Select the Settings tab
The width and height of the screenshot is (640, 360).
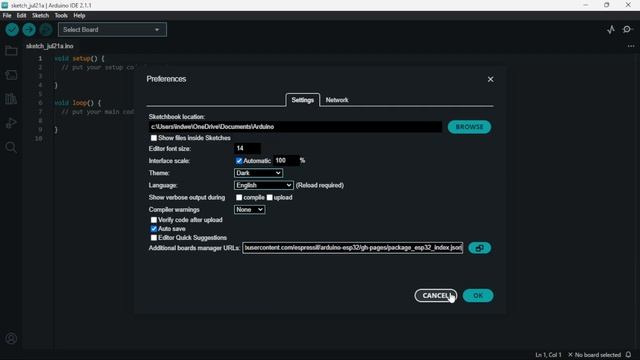coord(302,100)
